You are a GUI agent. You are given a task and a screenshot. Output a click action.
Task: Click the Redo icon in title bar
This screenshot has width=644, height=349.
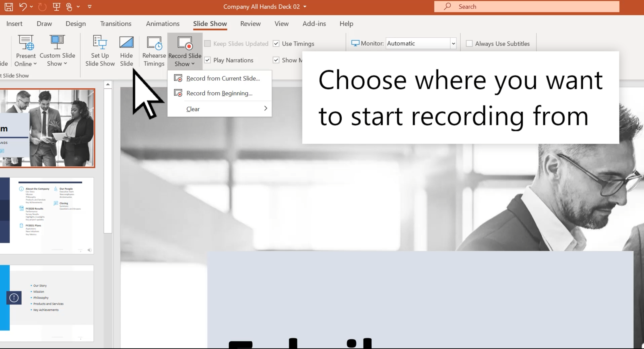(x=42, y=7)
